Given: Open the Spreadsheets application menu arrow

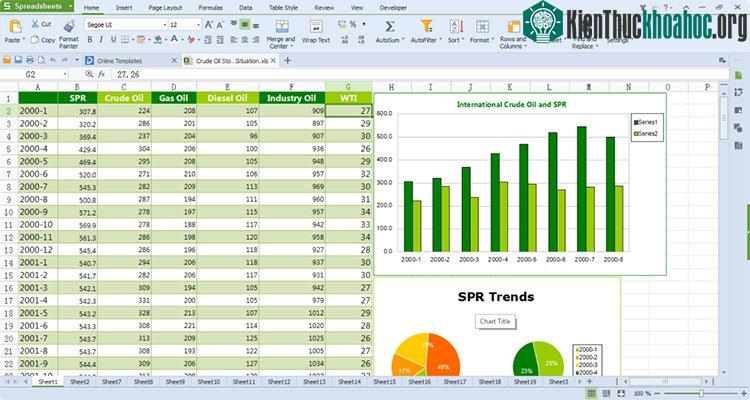Looking at the screenshot, I should click(x=70, y=6).
